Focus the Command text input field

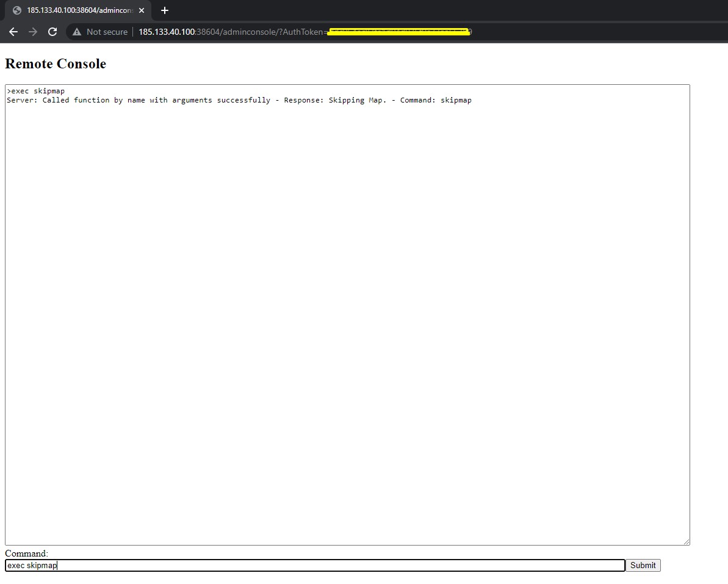coord(314,566)
